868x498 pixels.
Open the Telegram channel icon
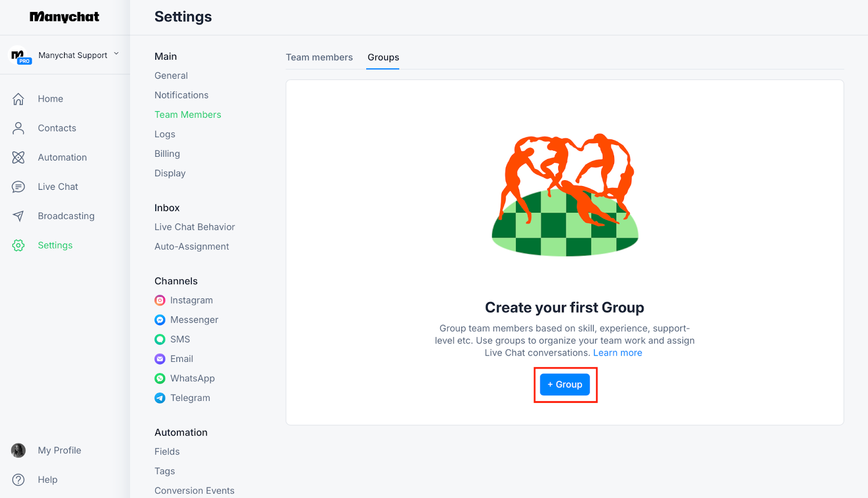(160, 398)
